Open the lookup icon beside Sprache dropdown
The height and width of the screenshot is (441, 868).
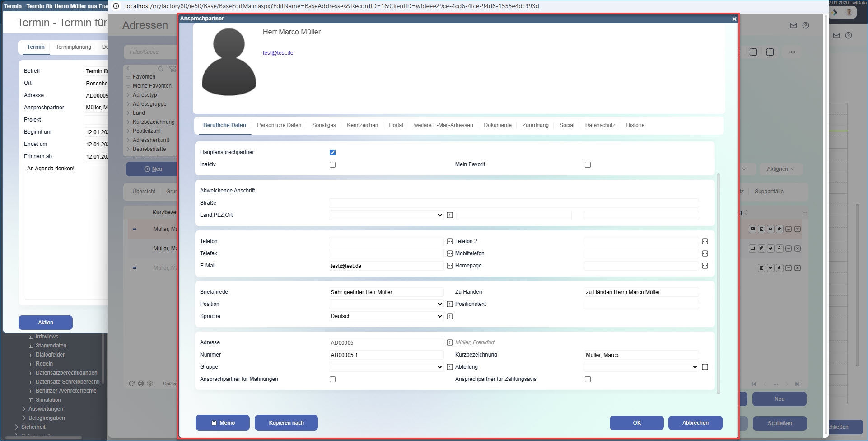pyautogui.click(x=449, y=316)
